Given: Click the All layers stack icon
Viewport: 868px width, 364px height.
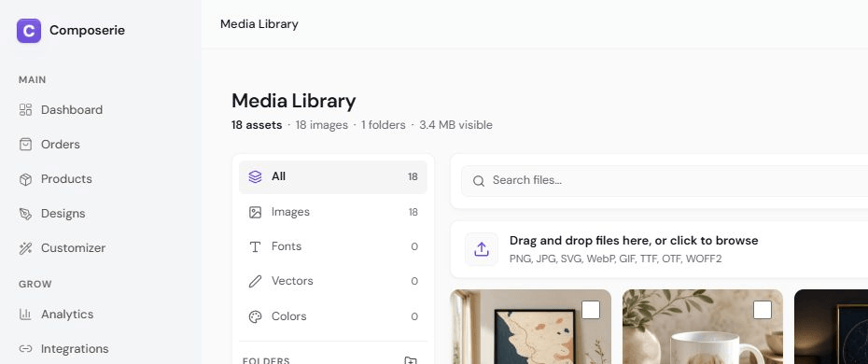Looking at the screenshot, I should [255, 176].
